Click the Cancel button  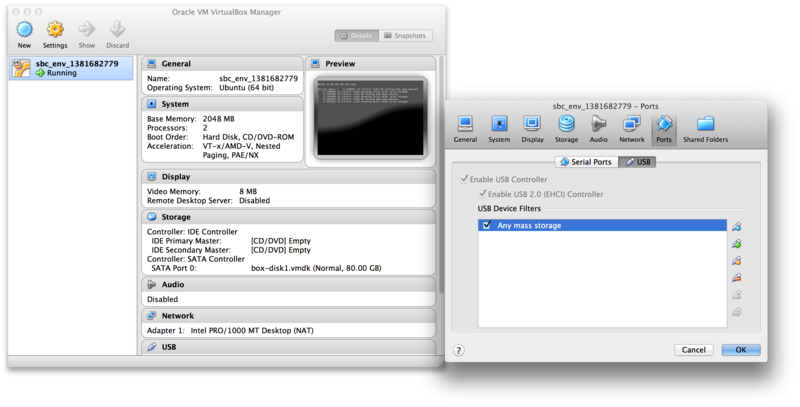[693, 350]
